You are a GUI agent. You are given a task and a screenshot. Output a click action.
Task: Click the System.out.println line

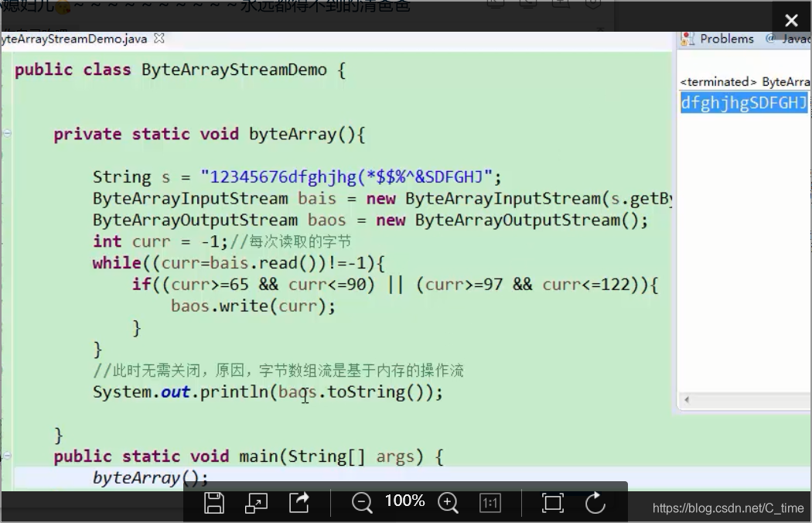(x=268, y=391)
